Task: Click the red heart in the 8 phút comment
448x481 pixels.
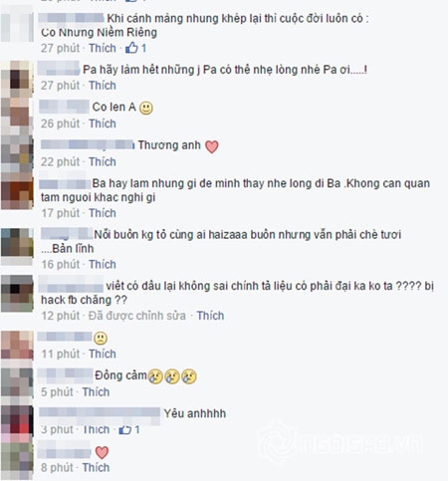Action: 102,452
